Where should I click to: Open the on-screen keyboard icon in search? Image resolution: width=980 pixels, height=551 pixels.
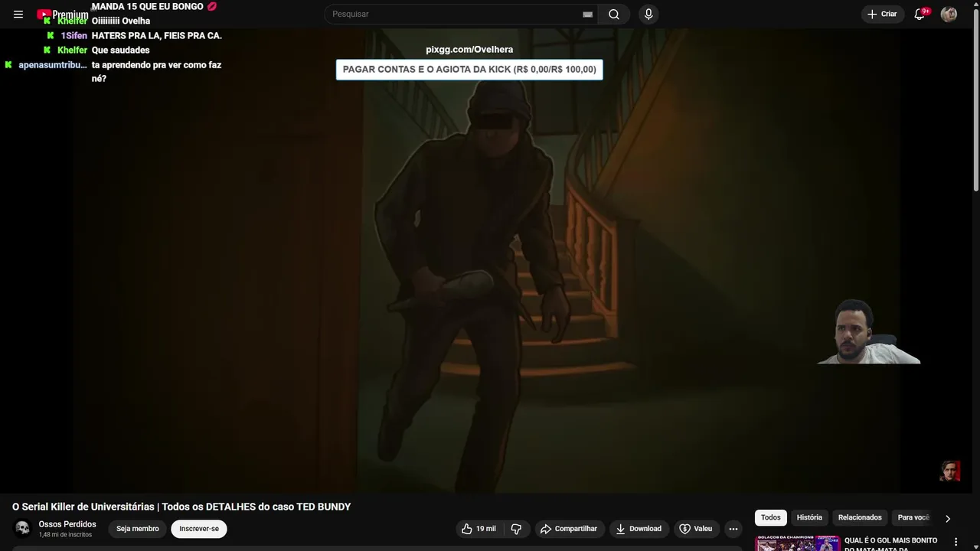(x=587, y=15)
